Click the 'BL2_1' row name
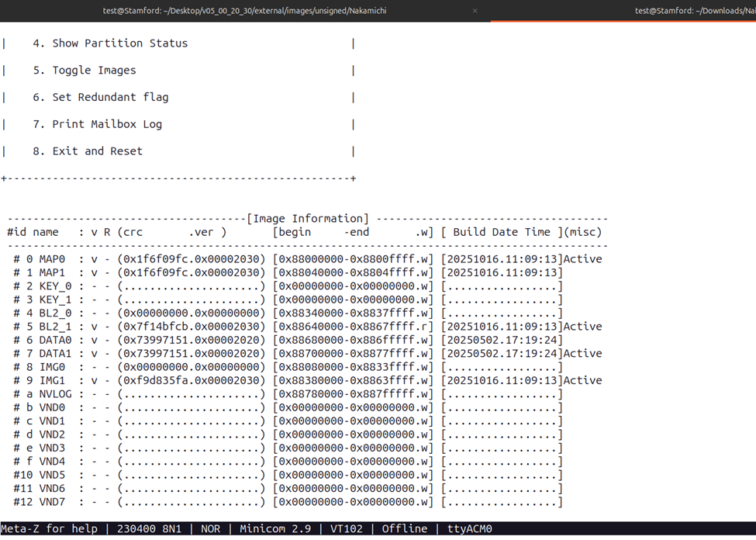756x540 pixels. (x=55, y=327)
